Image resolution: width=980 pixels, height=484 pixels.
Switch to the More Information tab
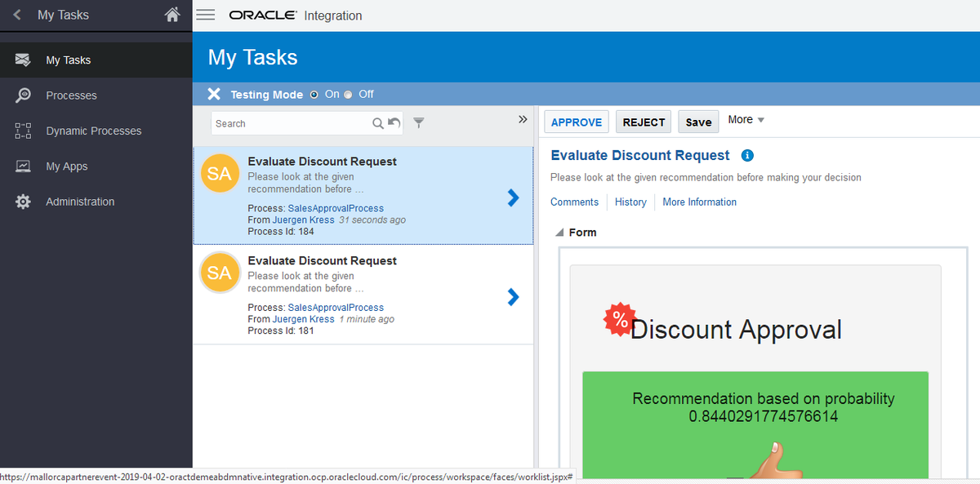coord(700,202)
